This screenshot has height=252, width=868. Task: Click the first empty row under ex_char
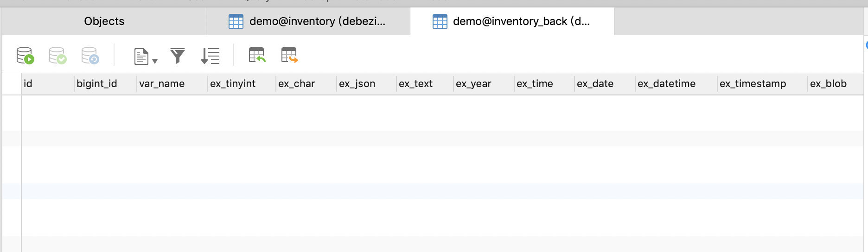pos(305,113)
